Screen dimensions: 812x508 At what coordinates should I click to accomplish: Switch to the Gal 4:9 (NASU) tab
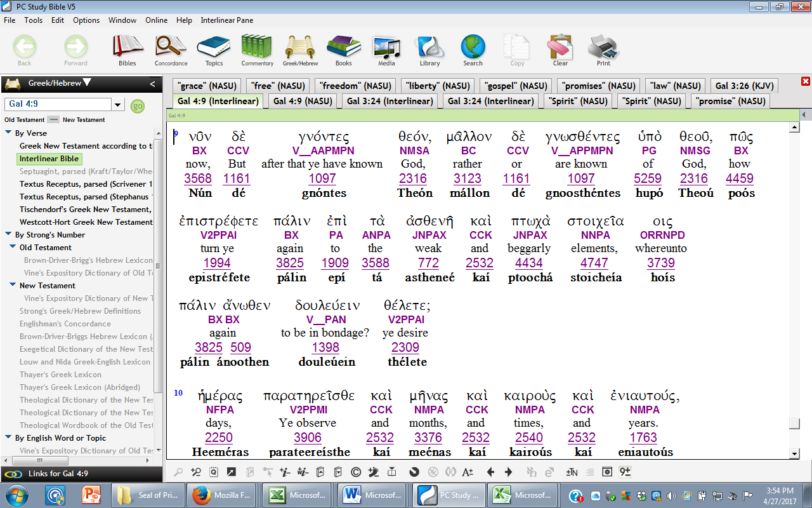pos(303,101)
